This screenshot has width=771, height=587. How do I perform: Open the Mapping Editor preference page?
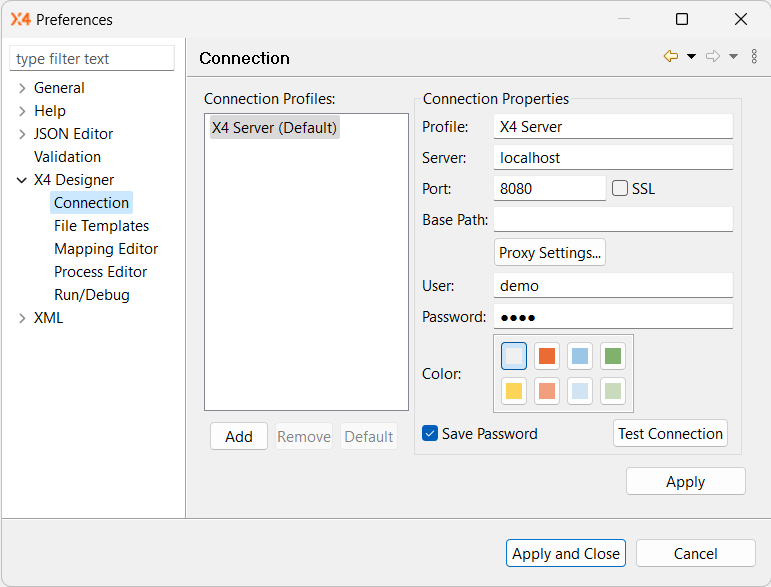click(x=106, y=249)
